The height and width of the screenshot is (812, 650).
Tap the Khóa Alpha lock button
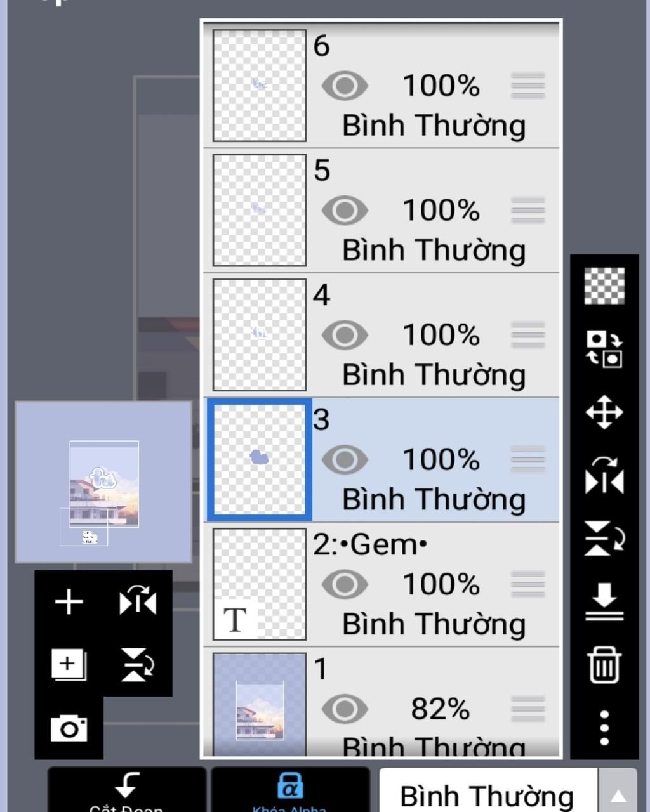click(x=289, y=791)
